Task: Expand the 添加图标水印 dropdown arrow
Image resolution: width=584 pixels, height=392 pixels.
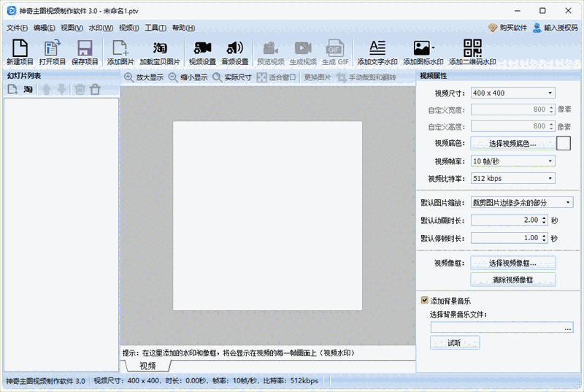Action: pos(433,47)
